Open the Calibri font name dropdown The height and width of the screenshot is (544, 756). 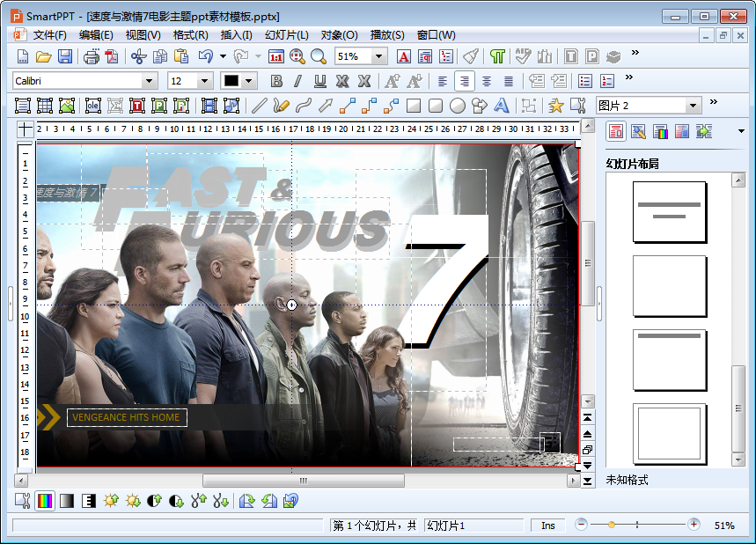point(149,81)
